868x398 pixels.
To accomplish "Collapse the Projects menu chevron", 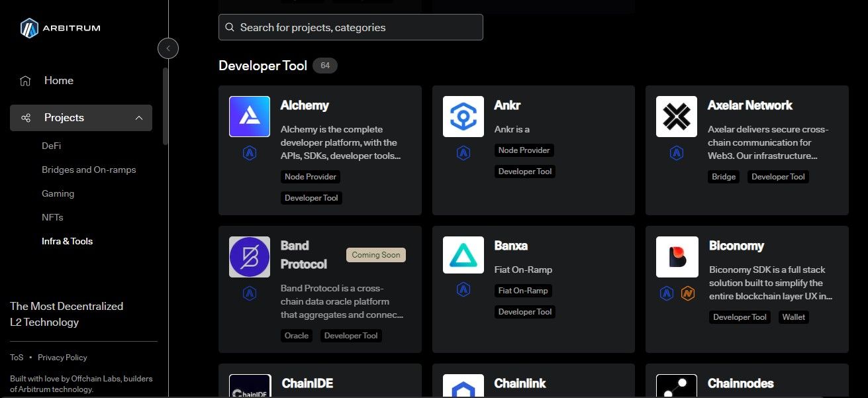I will pos(139,118).
